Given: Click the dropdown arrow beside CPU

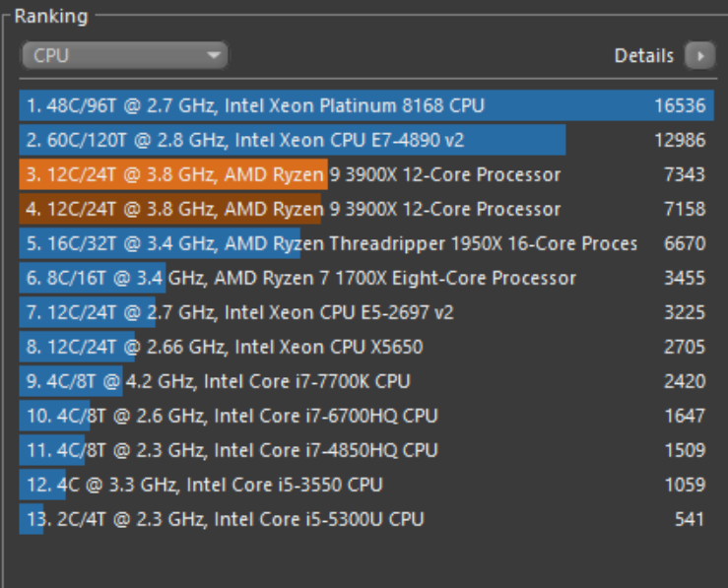Looking at the screenshot, I should point(214,55).
